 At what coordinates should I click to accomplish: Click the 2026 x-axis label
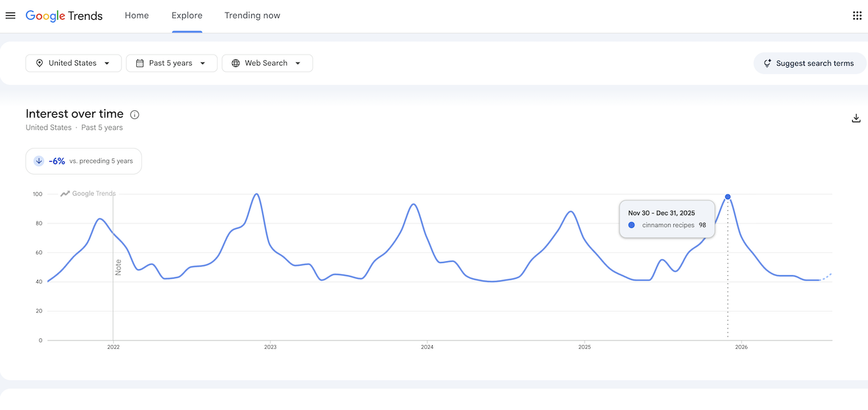click(741, 347)
